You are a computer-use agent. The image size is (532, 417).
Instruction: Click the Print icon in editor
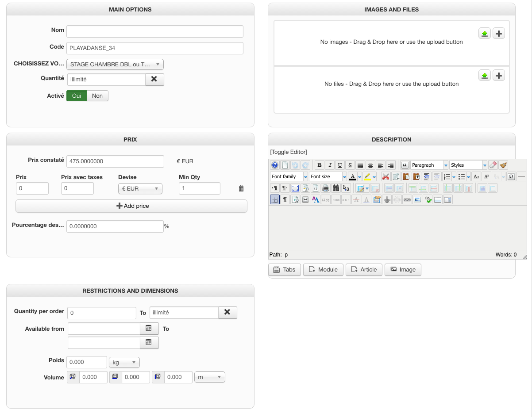click(x=326, y=188)
